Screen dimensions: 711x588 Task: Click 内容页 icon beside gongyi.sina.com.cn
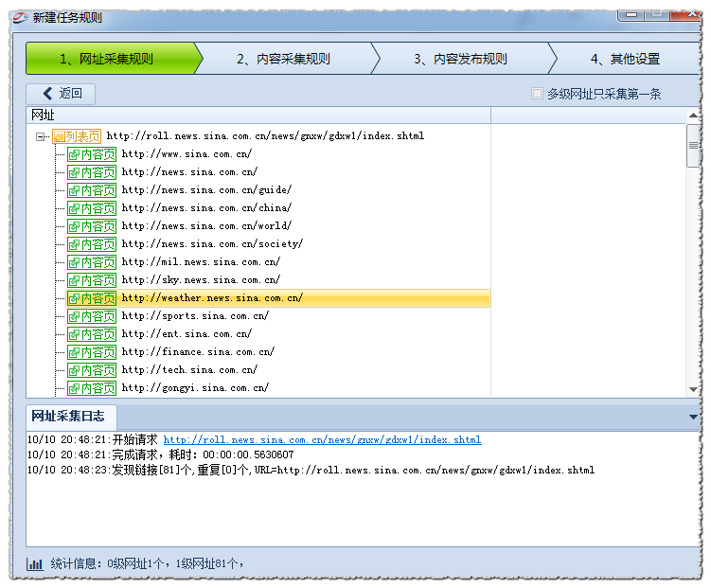[x=92, y=388]
